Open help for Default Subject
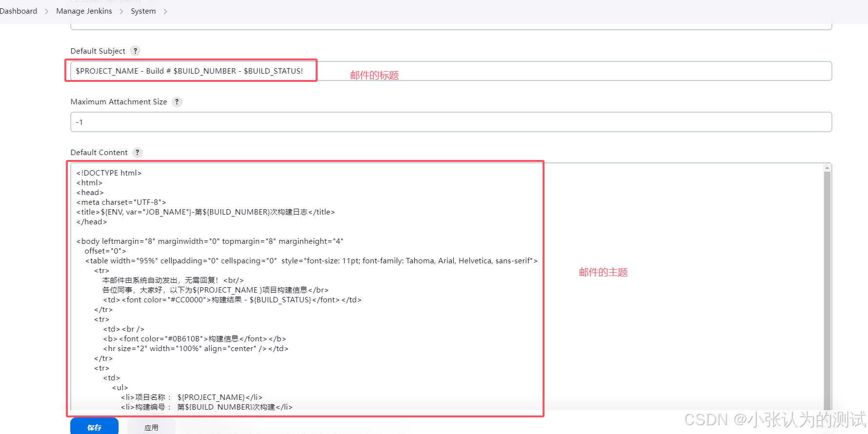The width and height of the screenshot is (868, 434). coord(135,51)
